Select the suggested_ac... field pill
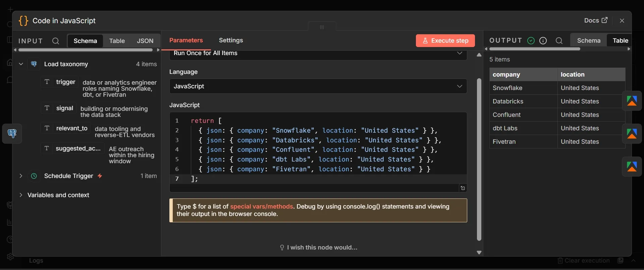 pos(73,148)
